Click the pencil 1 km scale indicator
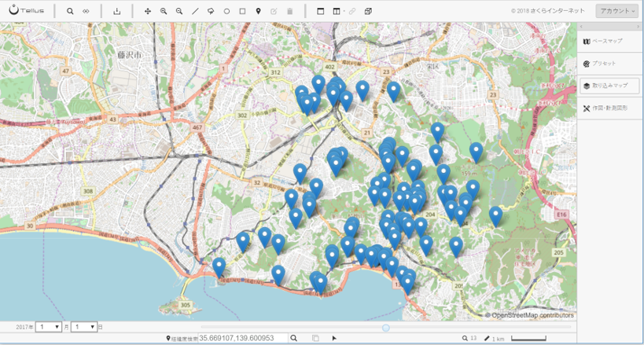This screenshot has width=644, height=345. (x=494, y=339)
